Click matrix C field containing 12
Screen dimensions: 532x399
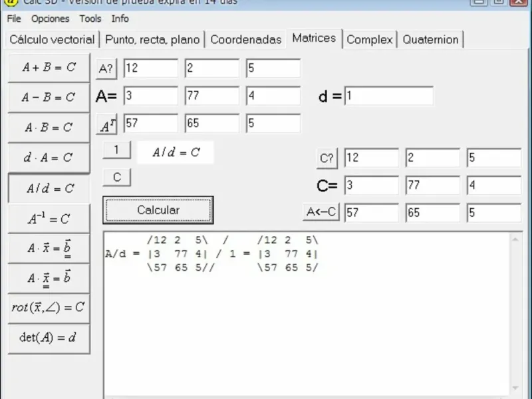tap(372, 158)
